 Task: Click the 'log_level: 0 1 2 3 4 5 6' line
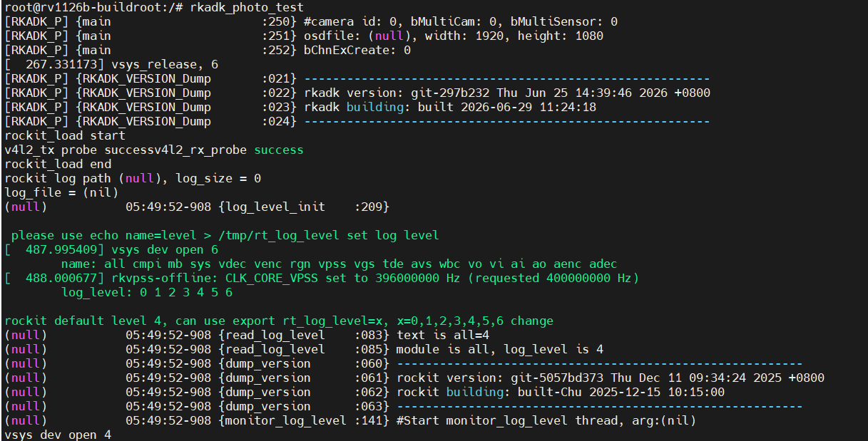coord(147,292)
